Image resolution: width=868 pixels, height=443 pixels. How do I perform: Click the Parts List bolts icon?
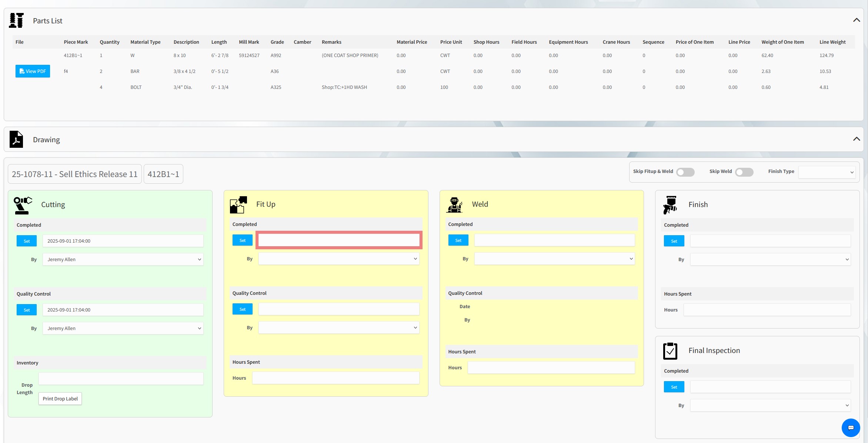click(x=16, y=21)
